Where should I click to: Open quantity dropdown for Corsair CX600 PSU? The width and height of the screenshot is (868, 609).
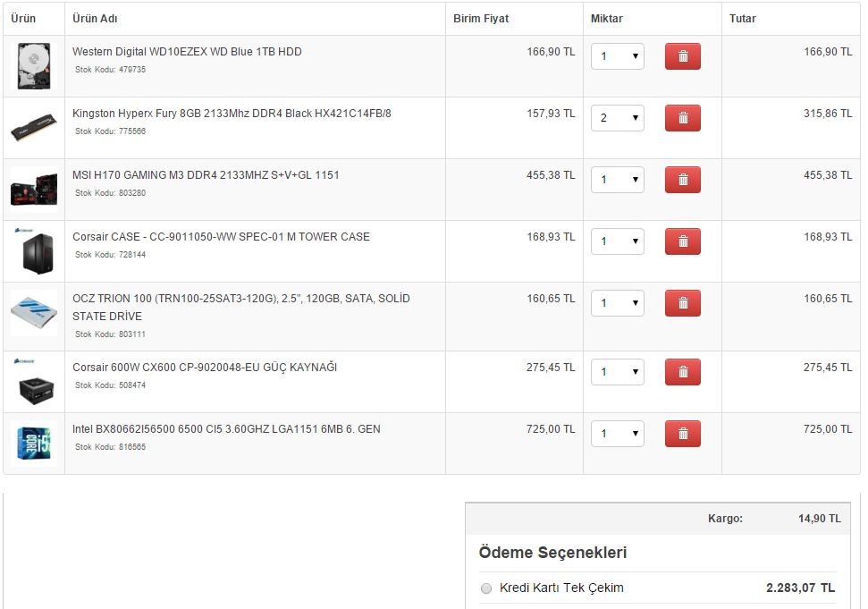tap(618, 372)
